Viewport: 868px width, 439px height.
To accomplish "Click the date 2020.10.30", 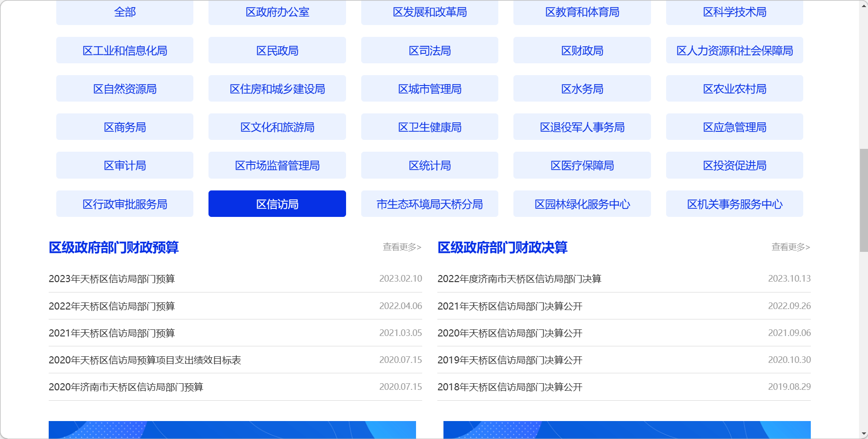I will click(789, 360).
